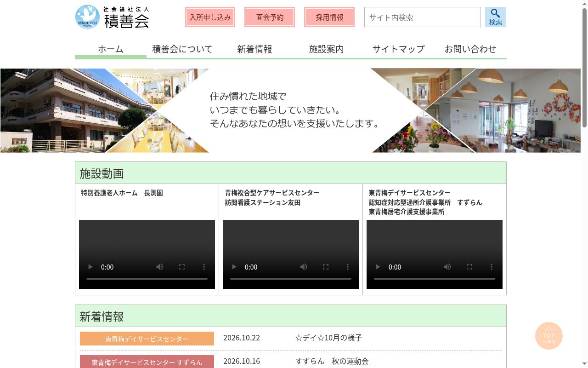Open the 東青梅デイサービスセンター orange category label
The width and height of the screenshot is (588, 368).
tap(147, 339)
